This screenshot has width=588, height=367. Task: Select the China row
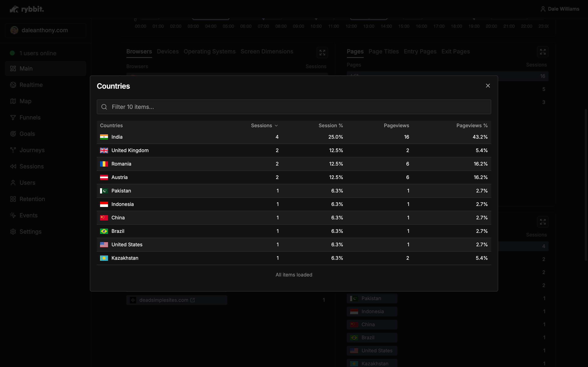(294, 218)
